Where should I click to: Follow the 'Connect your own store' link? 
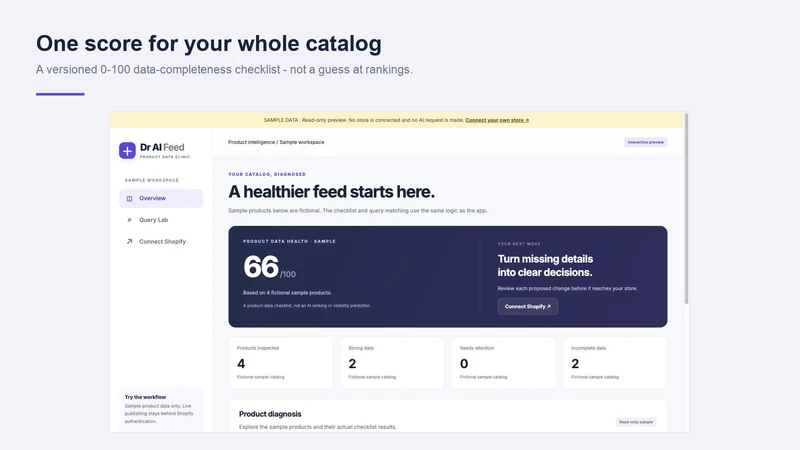[x=497, y=120]
